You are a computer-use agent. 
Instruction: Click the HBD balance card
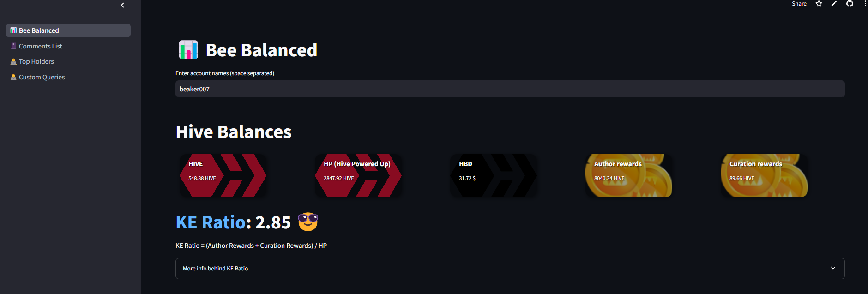494,175
